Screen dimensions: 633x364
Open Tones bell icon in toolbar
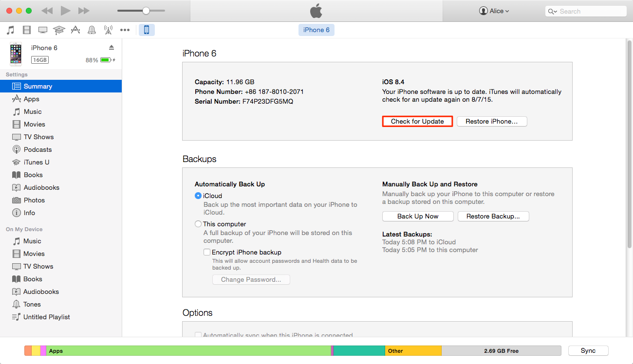pyautogui.click(x=92, y=30)
